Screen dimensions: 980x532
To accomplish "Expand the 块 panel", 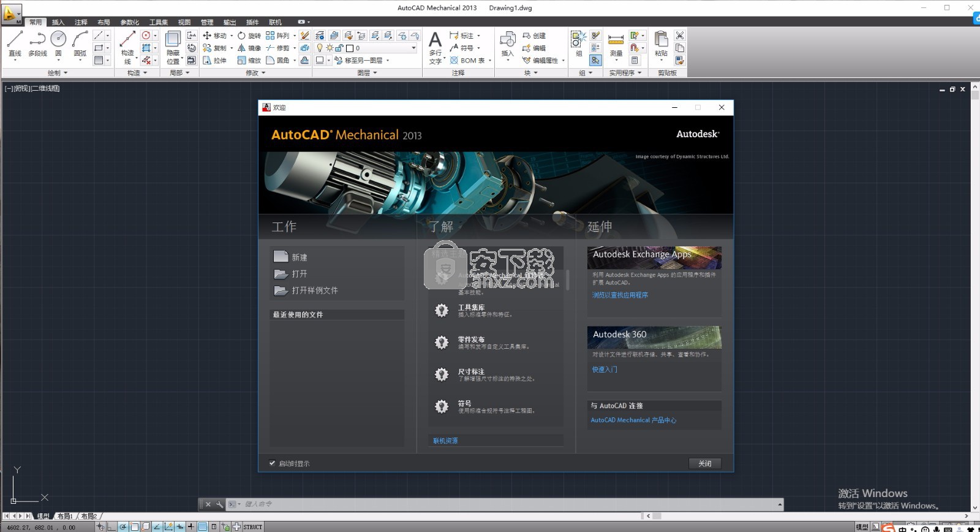I will click(x=530, y=72).
